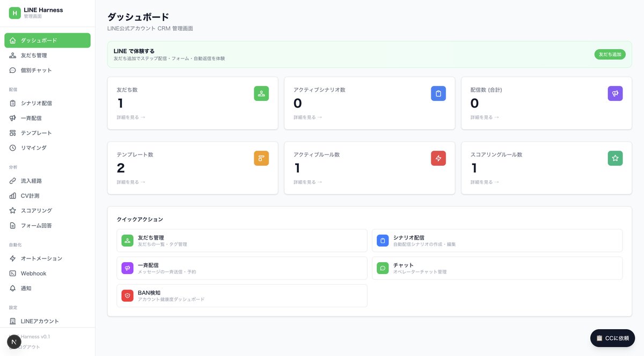Click the blue clipboard icon on アクティブシナリオ数 card

[x=438, y=93]
